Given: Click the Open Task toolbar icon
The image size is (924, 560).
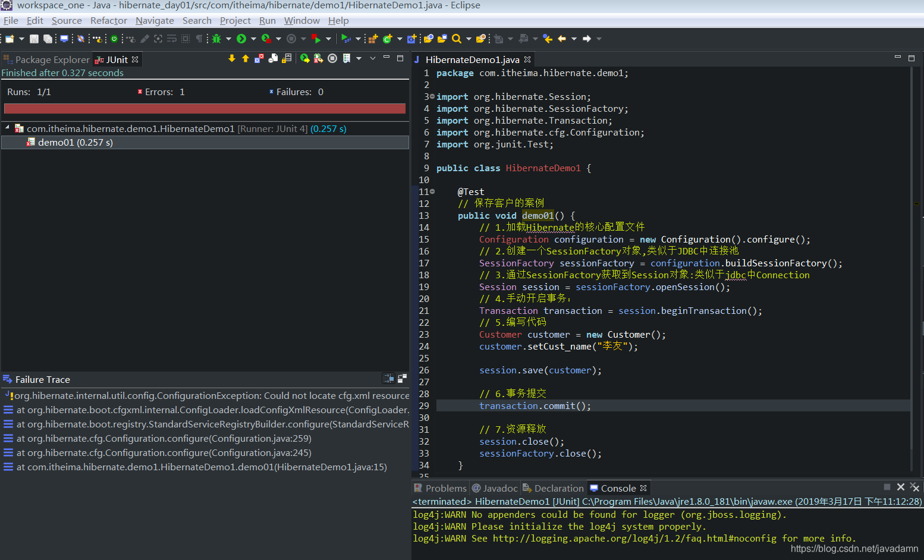Looking at the screenshot, I should [x=442, y=39].
